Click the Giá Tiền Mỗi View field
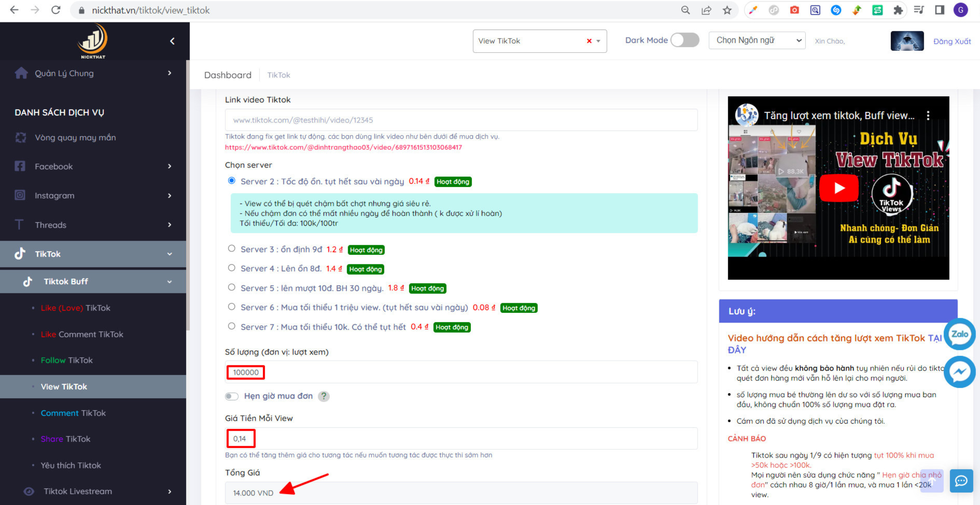 point(461,438)
